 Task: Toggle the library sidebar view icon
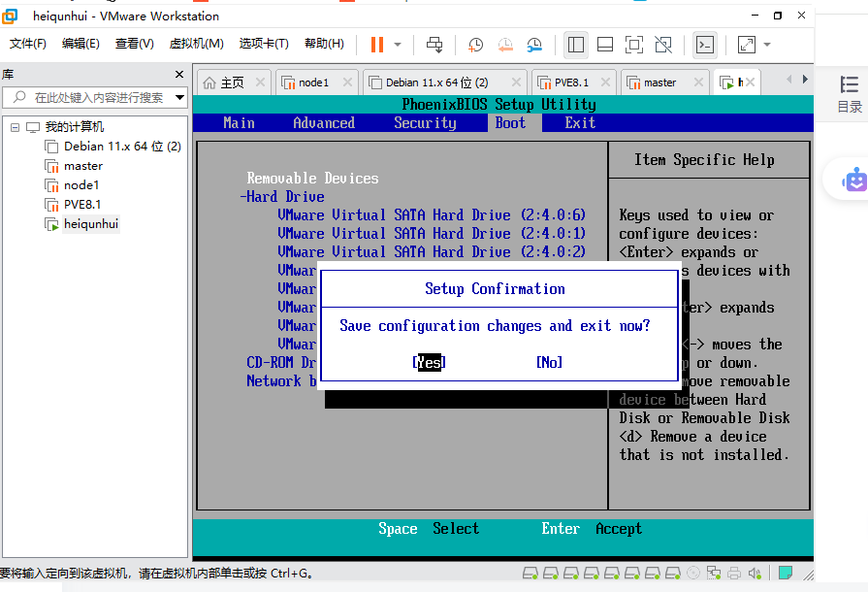576,45
